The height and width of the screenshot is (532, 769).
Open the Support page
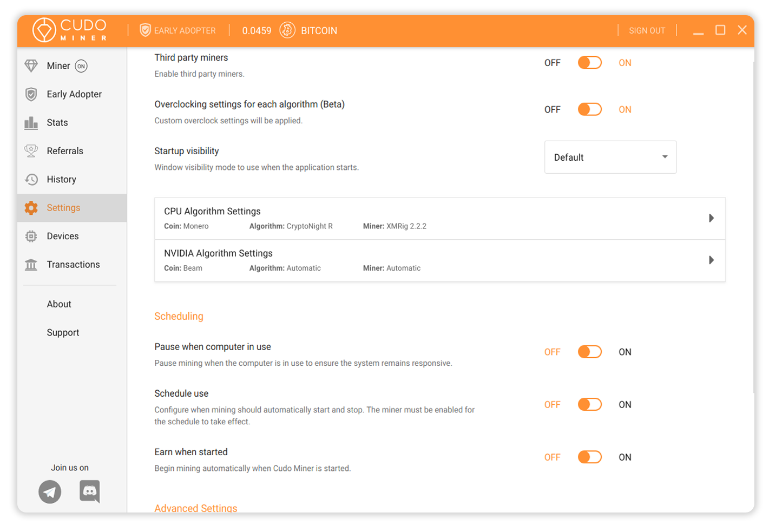63,333
